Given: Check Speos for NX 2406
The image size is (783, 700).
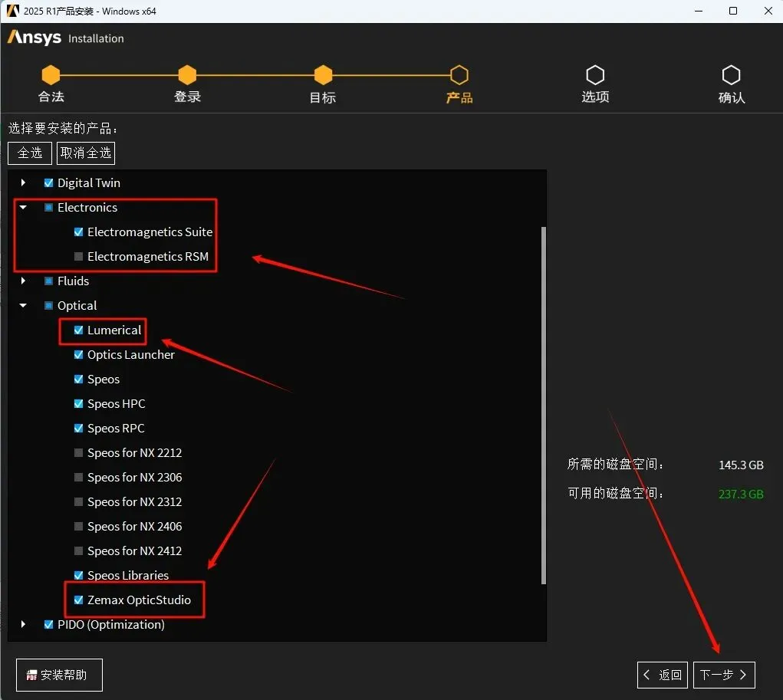Looking at the screenshot, I should coord(78,526).
